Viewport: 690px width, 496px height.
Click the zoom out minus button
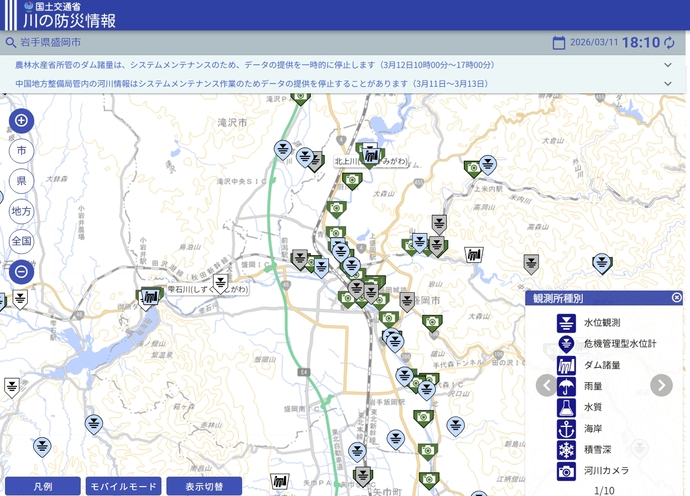click(x=22, y=271)
